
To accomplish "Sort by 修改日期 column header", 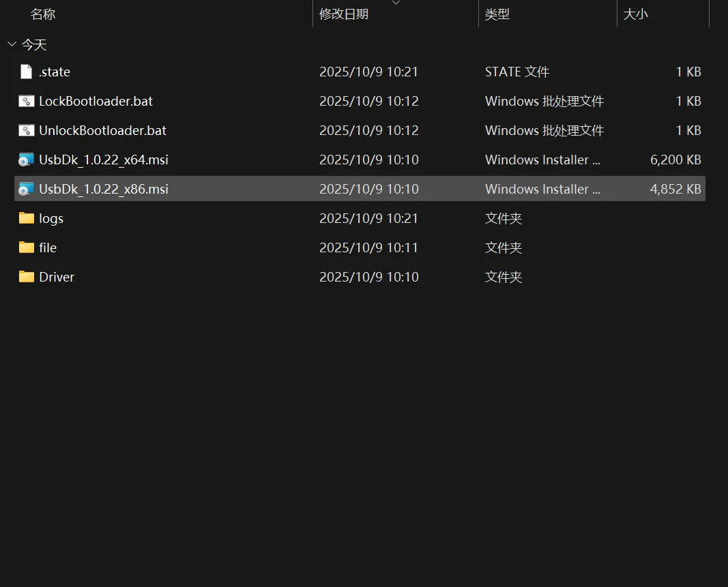I will click(344, 14).
